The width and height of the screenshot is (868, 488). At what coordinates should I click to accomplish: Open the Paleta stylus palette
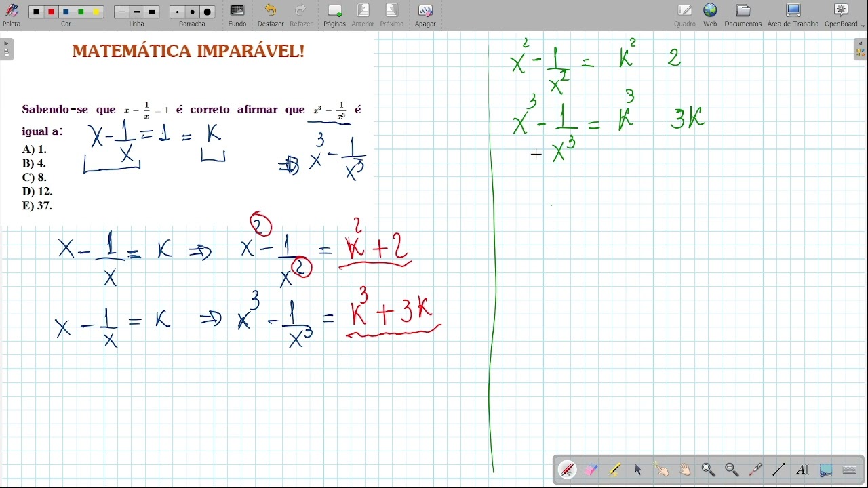click(x=12, y=15)
